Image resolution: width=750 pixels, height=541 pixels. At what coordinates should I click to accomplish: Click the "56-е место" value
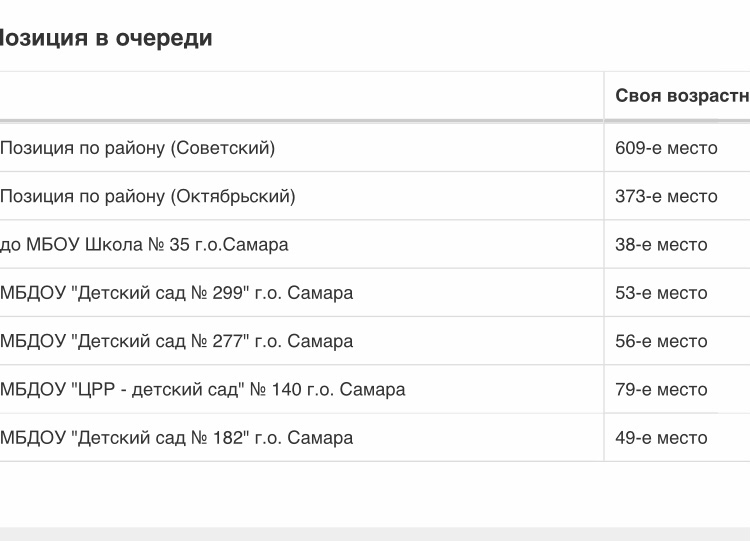coord(661,341)
